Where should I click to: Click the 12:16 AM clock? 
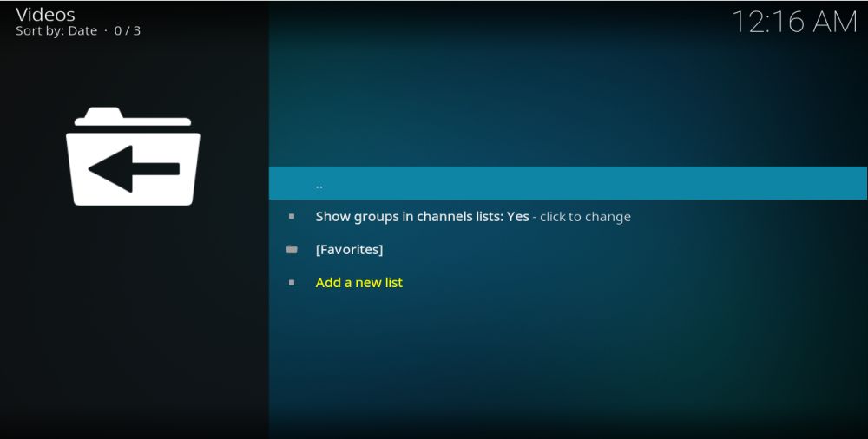click(794, 23)
